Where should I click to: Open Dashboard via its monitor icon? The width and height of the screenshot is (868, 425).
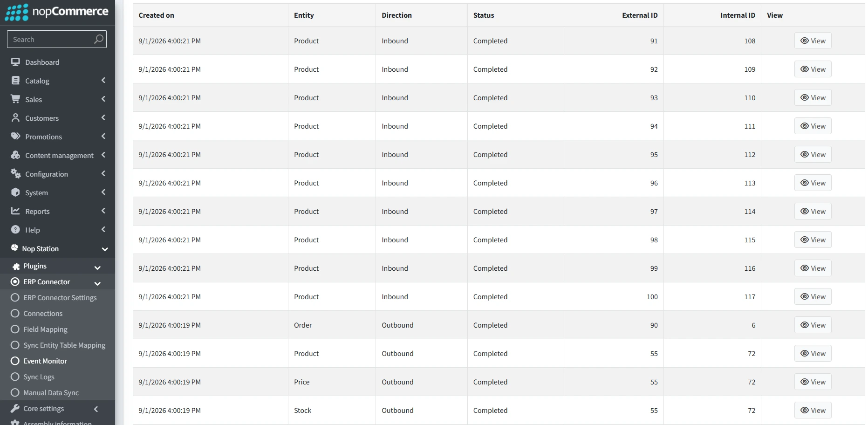(15, 62)
